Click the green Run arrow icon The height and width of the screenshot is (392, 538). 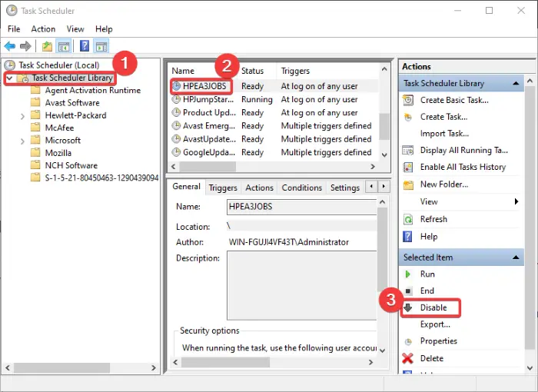[x=408, y=274]
